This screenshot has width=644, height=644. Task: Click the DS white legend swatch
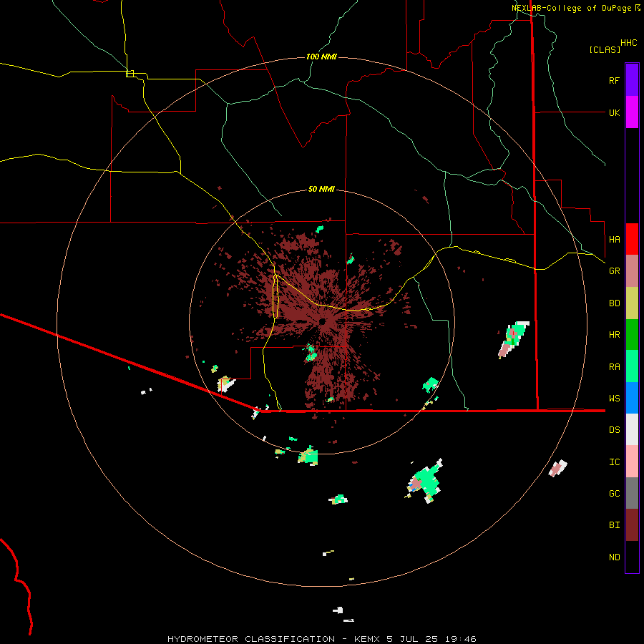coord(632,429)
